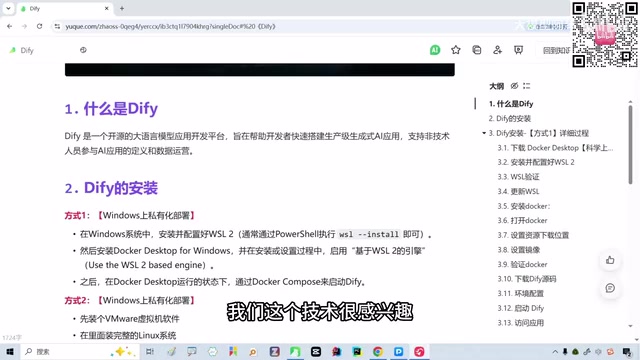
Task: Select outline item 3.7. 设置资源下载位置
Action: tap(533, 235)
